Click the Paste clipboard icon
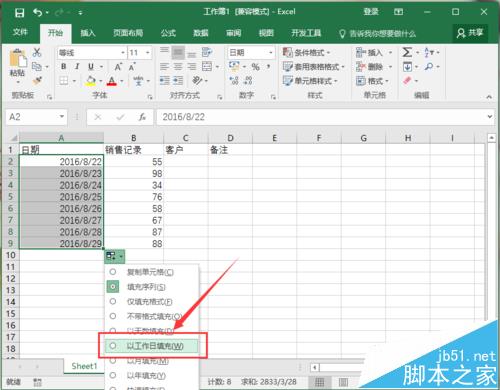Screen dimensions: 500x390 click(x=18, y=59)
